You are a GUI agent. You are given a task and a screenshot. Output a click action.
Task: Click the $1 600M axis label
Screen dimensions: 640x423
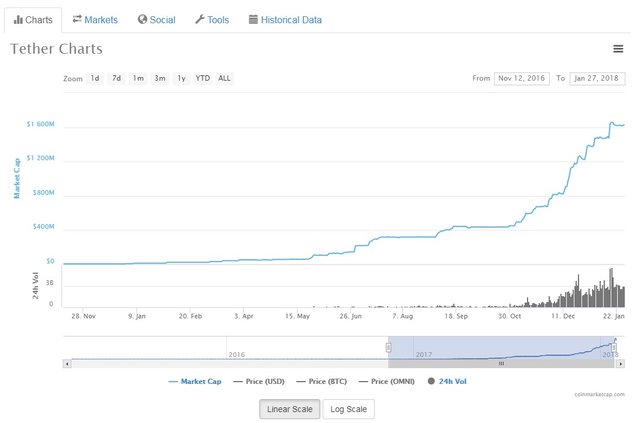click(x=40, y=124)
